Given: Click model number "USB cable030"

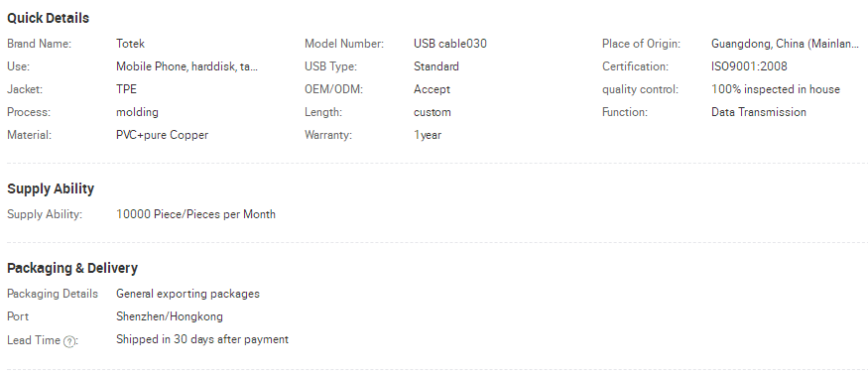Looking at the screenshot, I should tap(450, 44).
